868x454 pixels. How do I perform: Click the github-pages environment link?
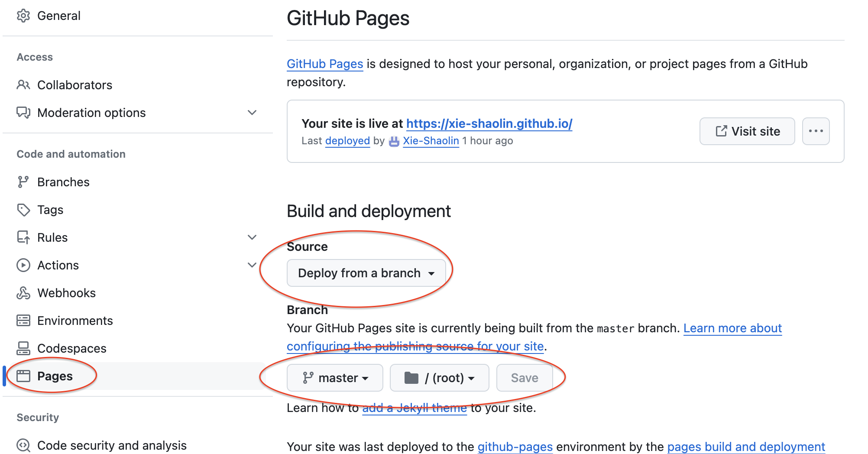point(515,447)
